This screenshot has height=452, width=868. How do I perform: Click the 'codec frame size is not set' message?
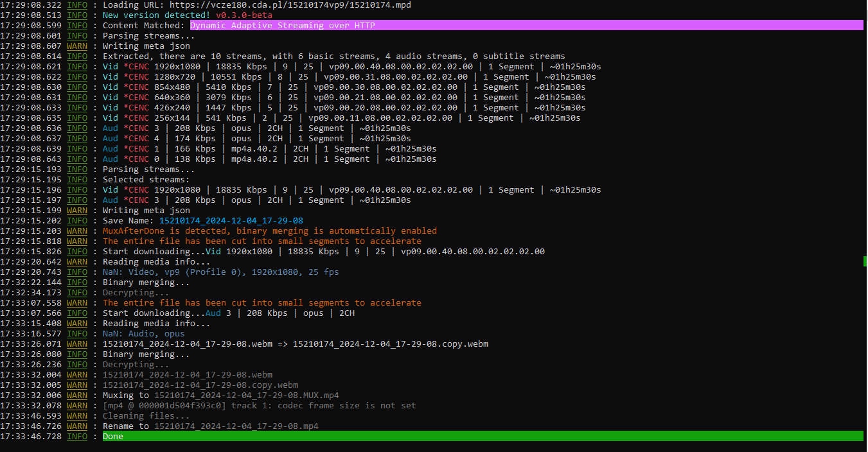pyautogui.click(x=260, y=406)
